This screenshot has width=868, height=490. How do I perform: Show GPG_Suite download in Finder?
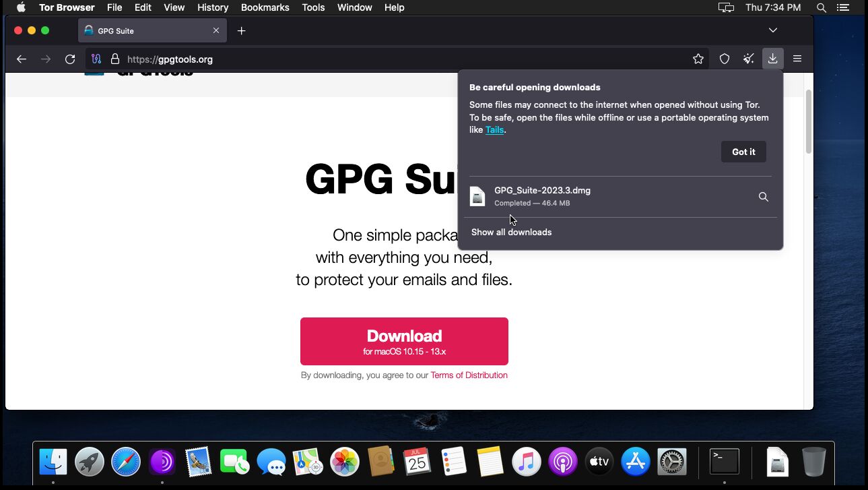click(x=763, y=197)
